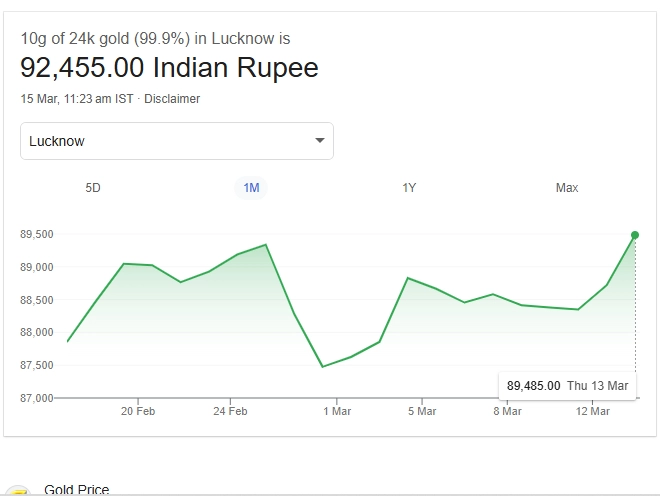Open the Disclaimer link

pyautogui.click(x=172, y=99)
